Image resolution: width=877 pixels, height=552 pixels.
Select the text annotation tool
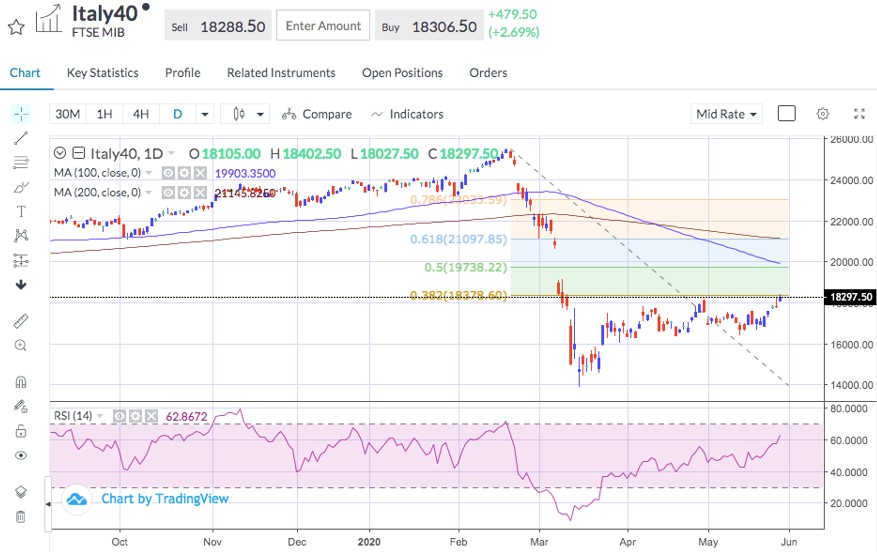tap(21, 211)
